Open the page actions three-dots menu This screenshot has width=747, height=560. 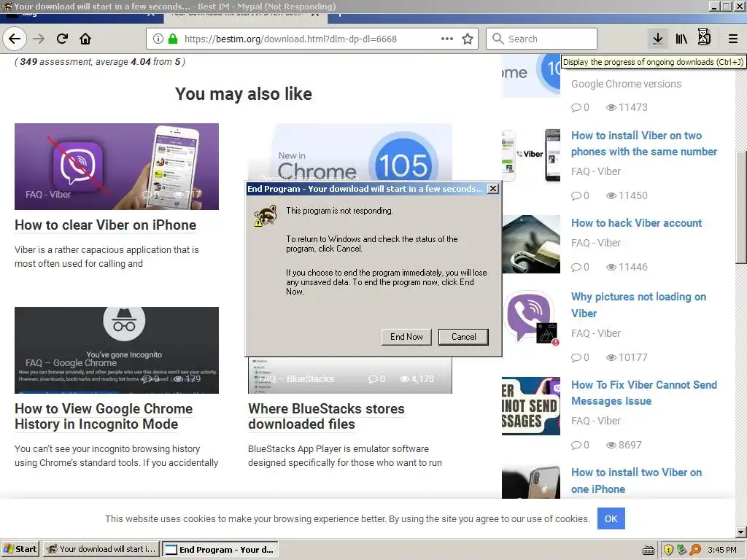pyautogui.click(x=447, y=39)
